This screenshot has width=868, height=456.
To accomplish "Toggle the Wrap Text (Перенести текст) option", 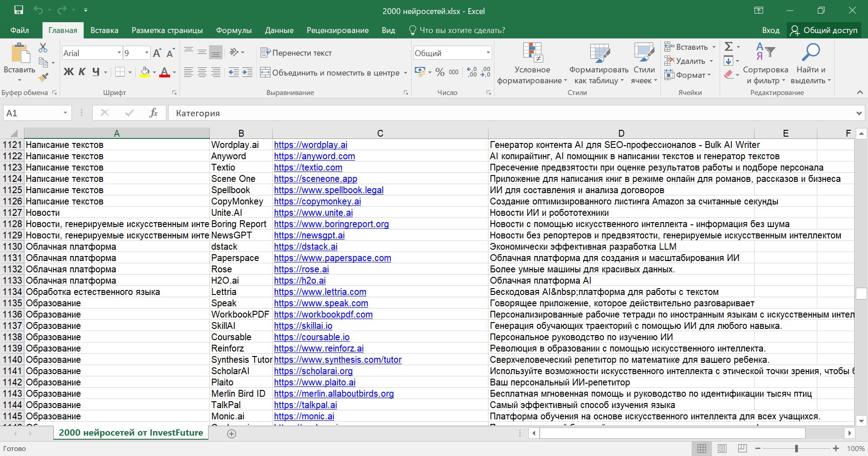I will pyautogui.click(x=296, y=53).
